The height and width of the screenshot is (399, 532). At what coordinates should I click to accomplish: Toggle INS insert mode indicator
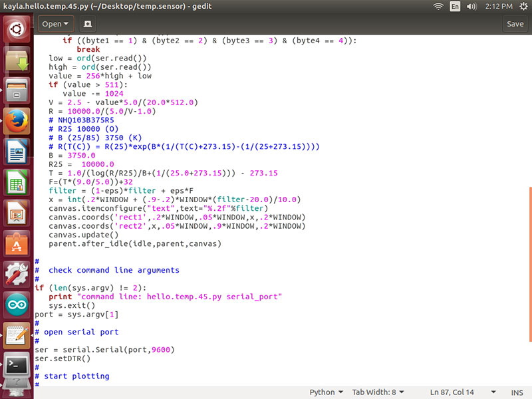point(517,392)
